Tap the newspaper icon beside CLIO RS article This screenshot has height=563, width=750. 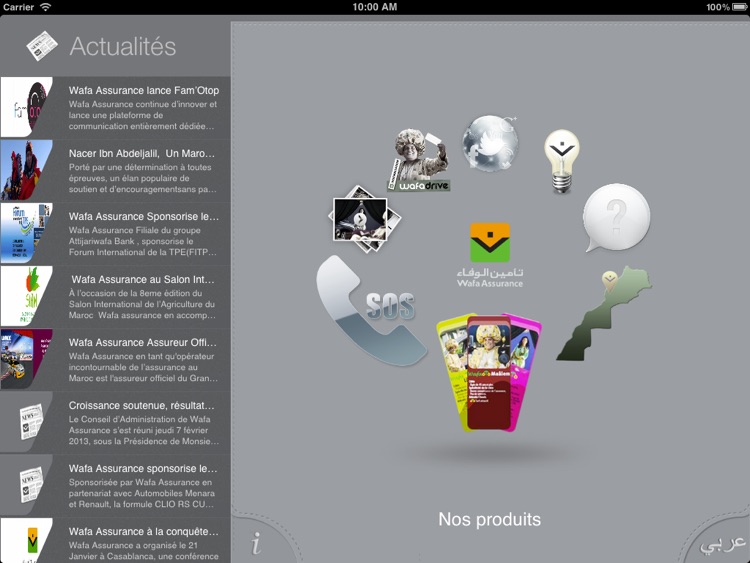tap(32, 485)
